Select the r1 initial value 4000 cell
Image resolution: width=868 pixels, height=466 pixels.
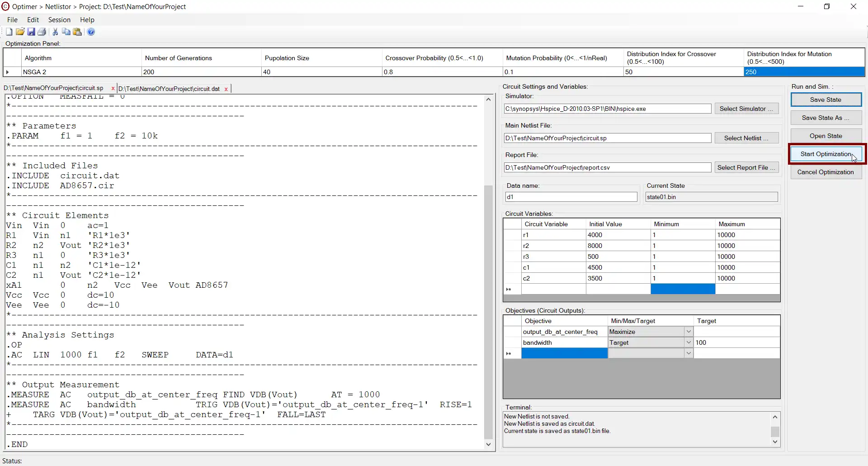coord(618,235)
